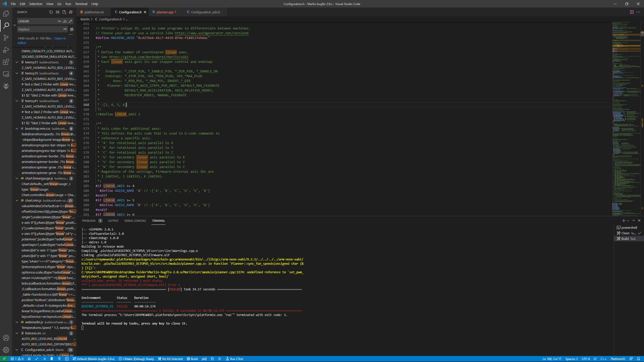Open the Explorer view in activity bar

[x=6, y=14]
